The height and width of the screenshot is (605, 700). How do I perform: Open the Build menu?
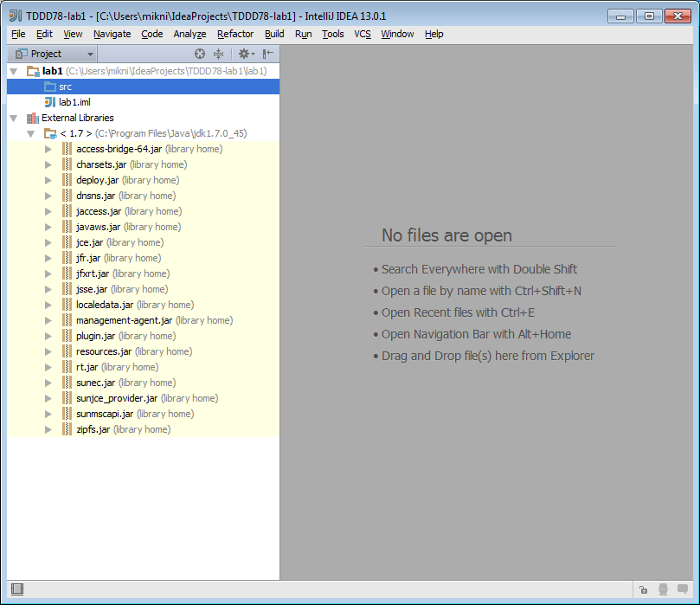pos(274,34)
